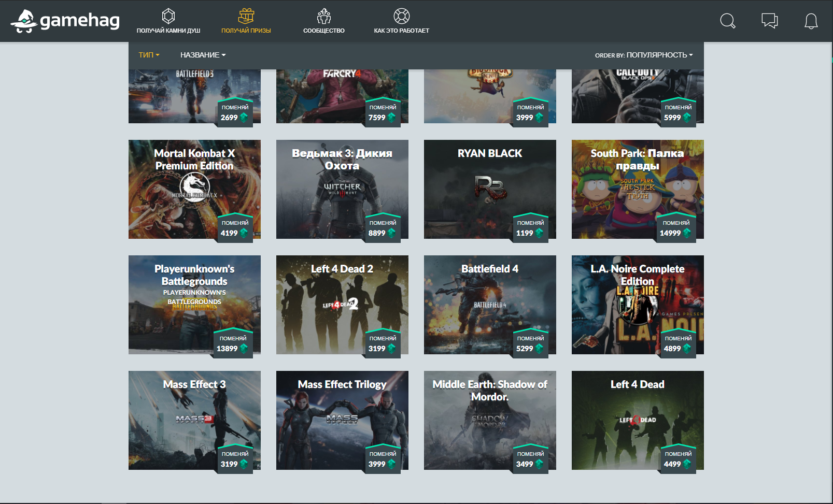Click price 3499 on Shadow of Mordor card

pos(525,464)
